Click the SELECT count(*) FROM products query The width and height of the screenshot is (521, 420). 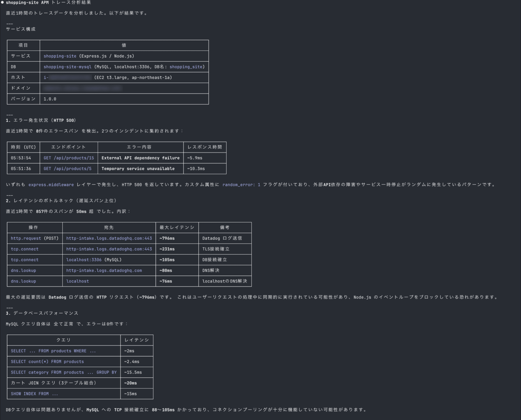[x=47, y=362]
